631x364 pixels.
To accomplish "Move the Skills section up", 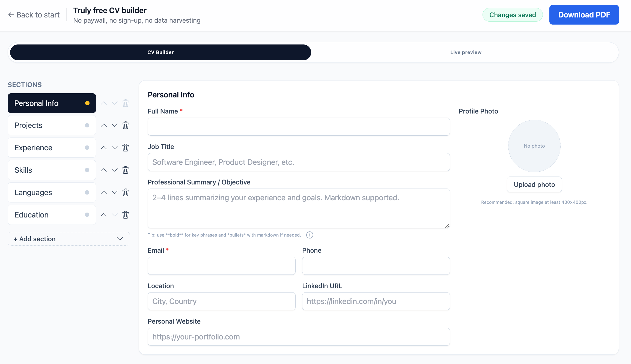I will [x=104, y=170].
